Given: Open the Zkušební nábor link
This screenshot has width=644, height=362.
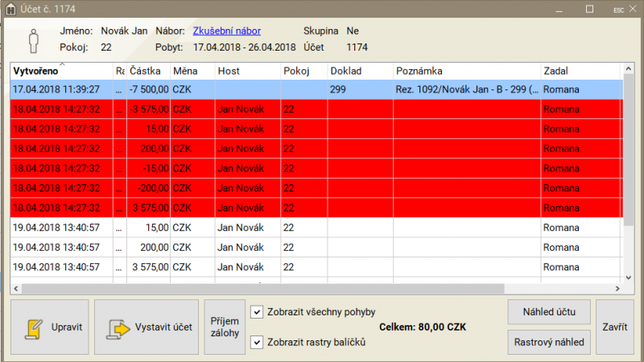Looking at the screenshot, I should [x=228, y=31].
